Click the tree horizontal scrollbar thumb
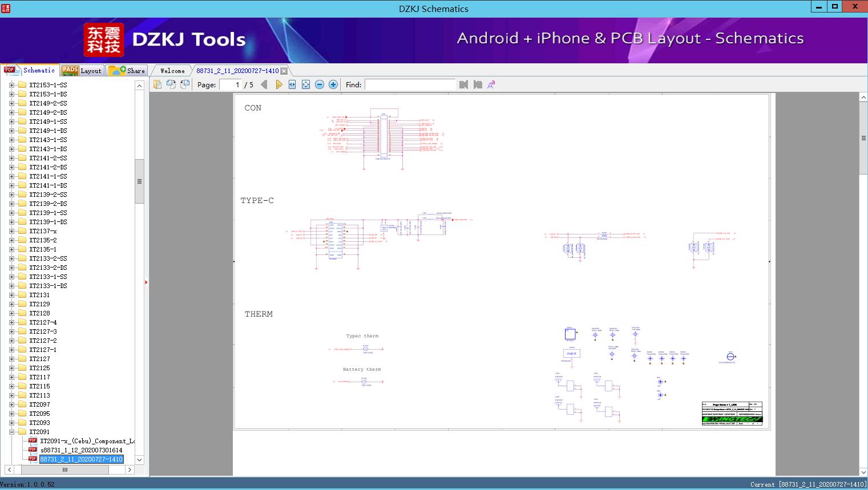Screen dimensions: 868x490 click(65, 469)
